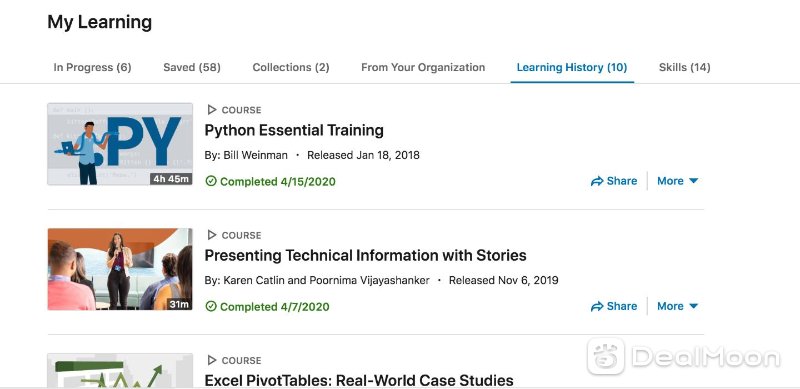The height and width of the screenshot is (389, 800).
Task: Click the Completed 4/15/2020 status text
Action: click(278, 181)
